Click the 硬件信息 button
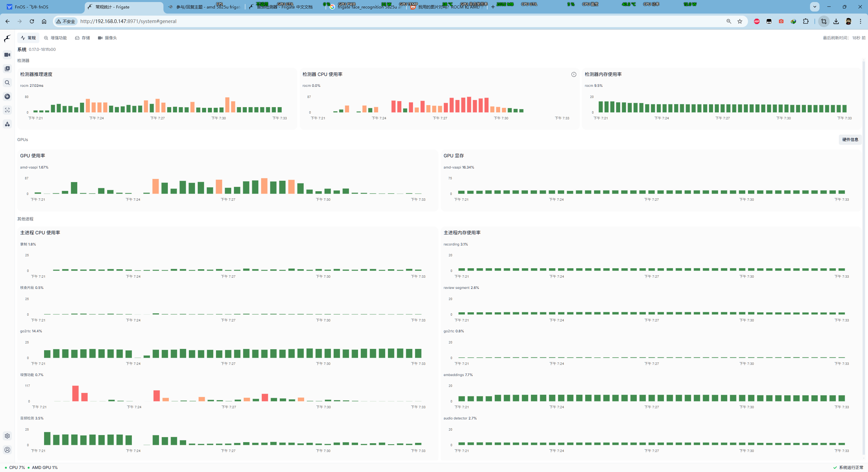 (850, 140)
